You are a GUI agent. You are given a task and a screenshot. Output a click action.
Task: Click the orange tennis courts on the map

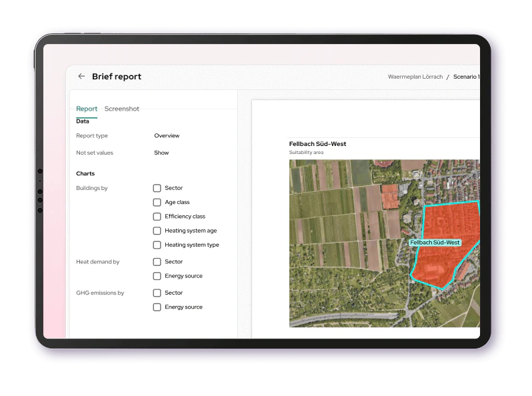(391, 197)
